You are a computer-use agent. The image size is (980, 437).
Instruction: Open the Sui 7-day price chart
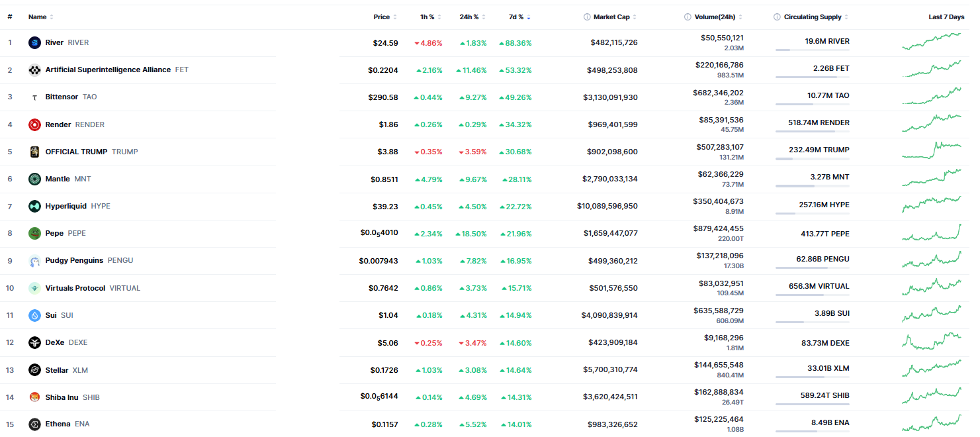pyautogui.click(x=931, y=313)
